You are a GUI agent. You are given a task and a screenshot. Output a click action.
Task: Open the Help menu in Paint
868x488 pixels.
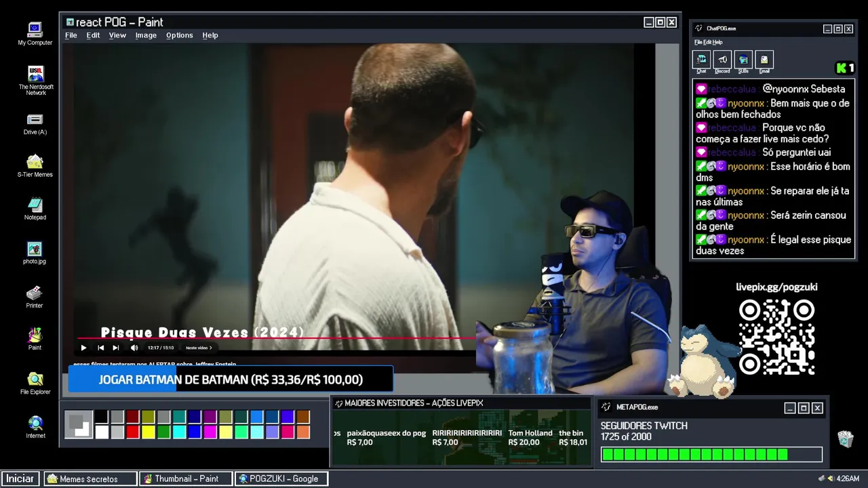210,35
